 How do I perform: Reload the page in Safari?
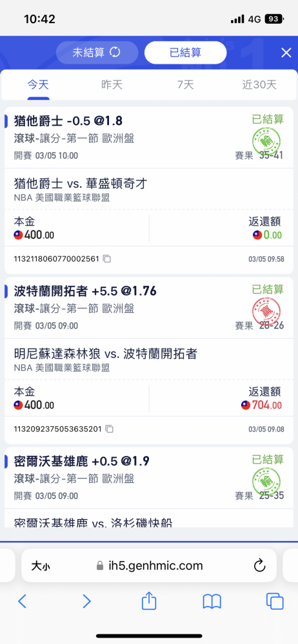(x=259, y=565)
